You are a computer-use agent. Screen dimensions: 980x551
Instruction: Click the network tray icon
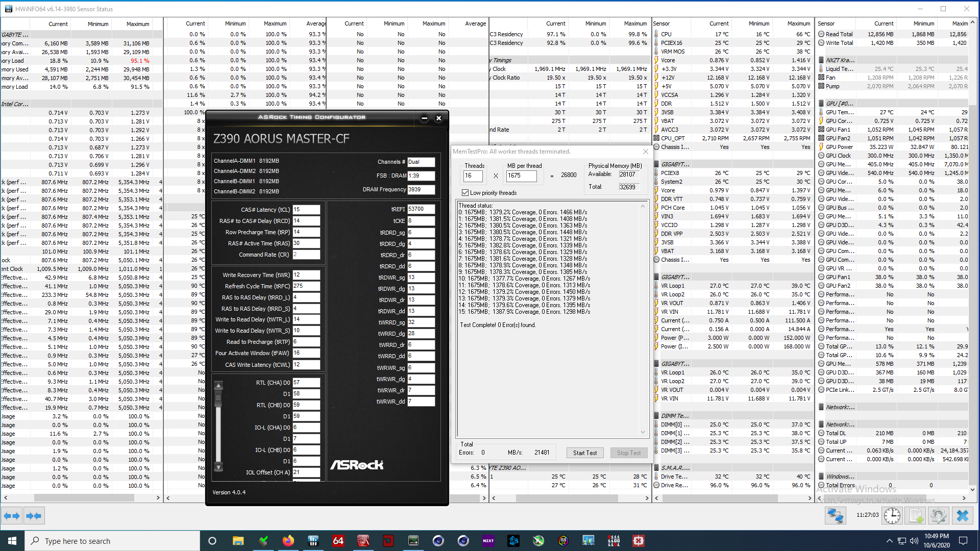tap(902, 541)
